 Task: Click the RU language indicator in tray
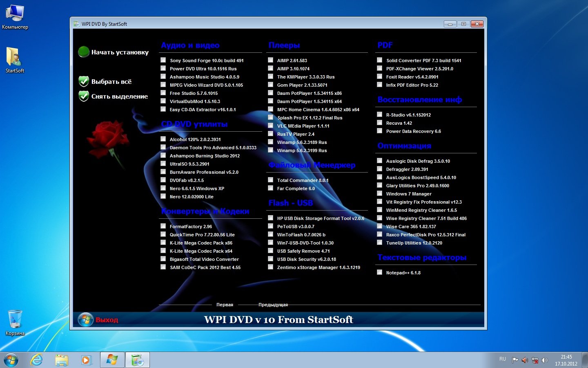503,359
